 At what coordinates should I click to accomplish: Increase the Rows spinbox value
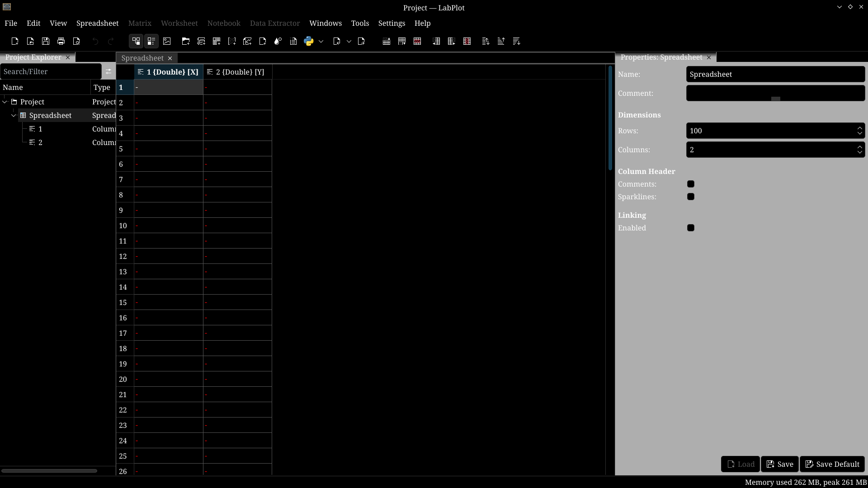pos(859,128)
